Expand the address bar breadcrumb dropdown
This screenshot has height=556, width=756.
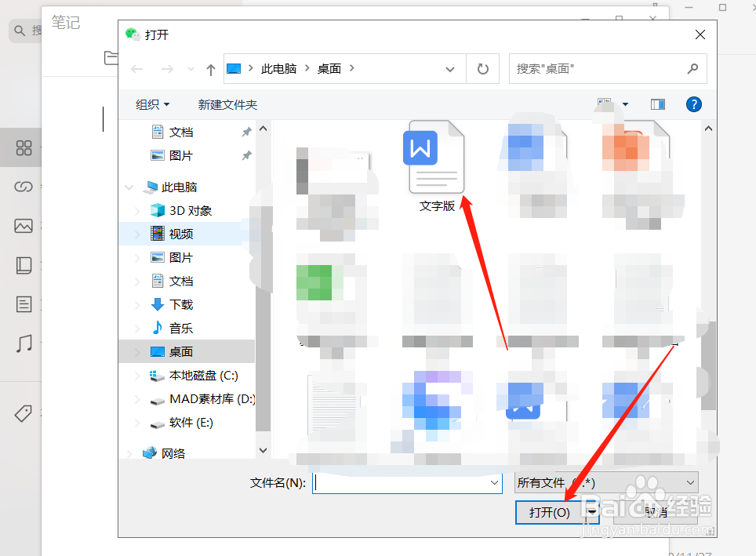click(x=450, y=69)
